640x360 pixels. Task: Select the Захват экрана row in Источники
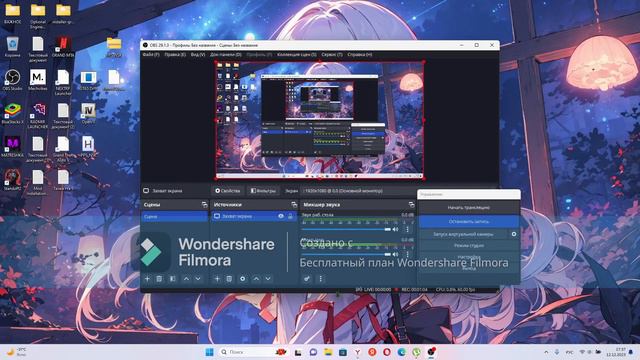[x=253, y=216]
